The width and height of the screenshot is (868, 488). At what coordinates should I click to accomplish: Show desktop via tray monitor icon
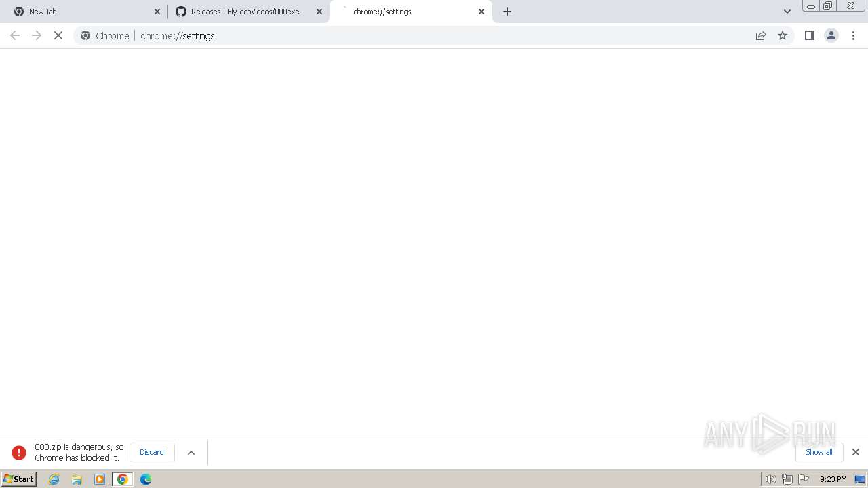(x=860, y=479)
